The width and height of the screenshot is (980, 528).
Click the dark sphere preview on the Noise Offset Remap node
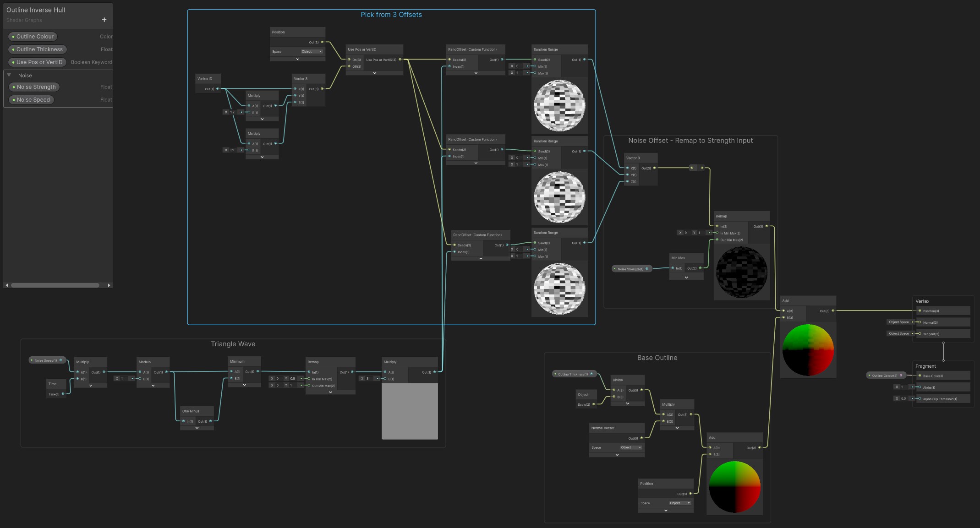click(x=742, y=272)
